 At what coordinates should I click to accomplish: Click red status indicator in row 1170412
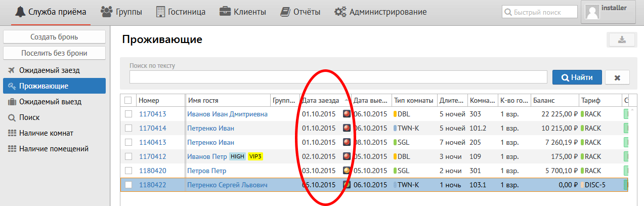coord(347,156)
